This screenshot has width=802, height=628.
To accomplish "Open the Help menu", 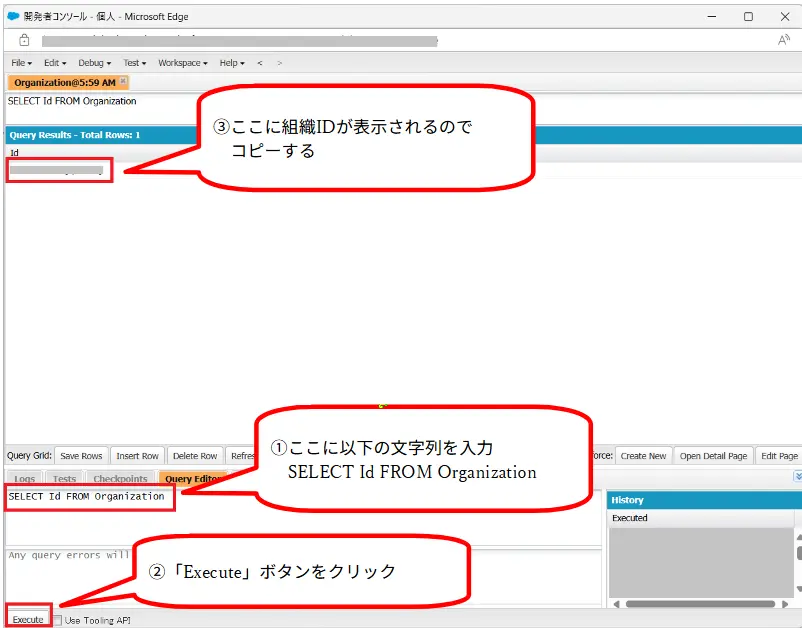I will [232, 62].
